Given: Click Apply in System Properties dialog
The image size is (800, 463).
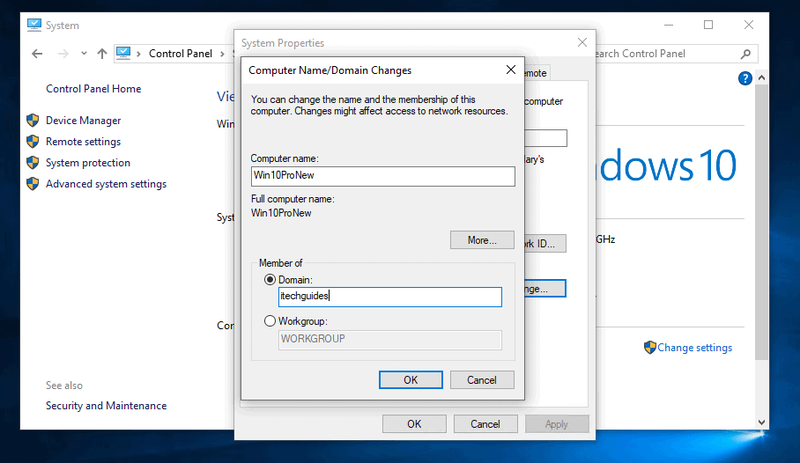Looking at the screenshot, I should pyautogui.click(x=556, y=424).
